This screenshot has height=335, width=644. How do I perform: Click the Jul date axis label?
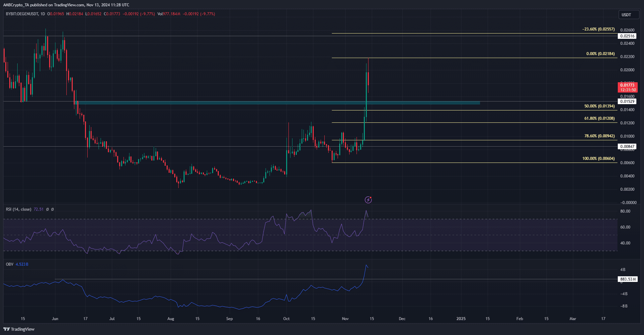pyautogui.click(x=112, y=319)
